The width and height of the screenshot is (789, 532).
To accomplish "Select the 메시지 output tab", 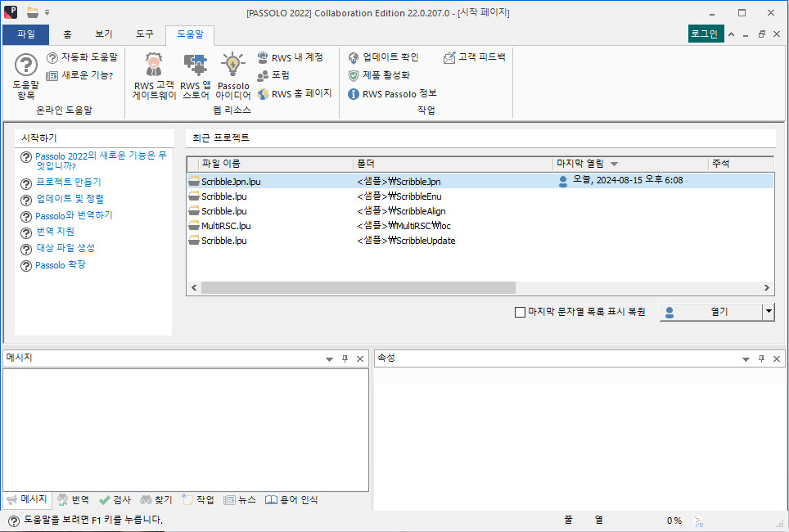I will coord(27,499).
